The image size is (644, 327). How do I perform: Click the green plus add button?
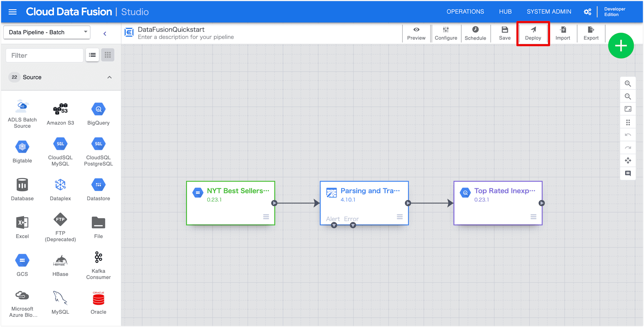tap(621, 46)
